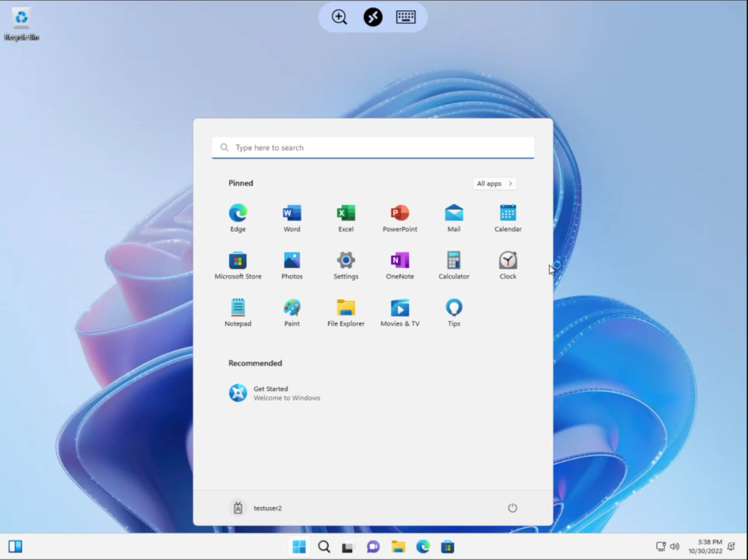748x560 pixels.
Task: Launch OneNote
Action: click(400, 265)
